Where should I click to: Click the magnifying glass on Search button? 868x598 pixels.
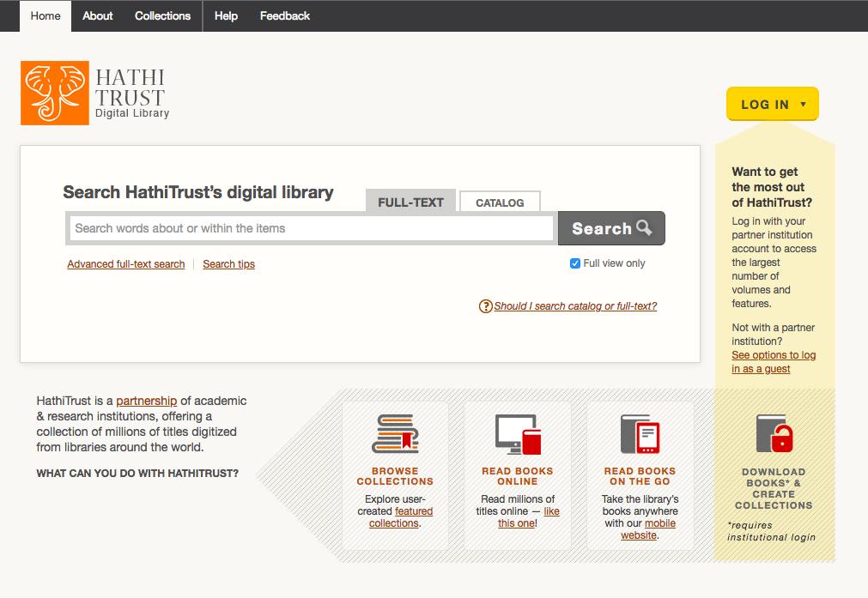[644, 228]
